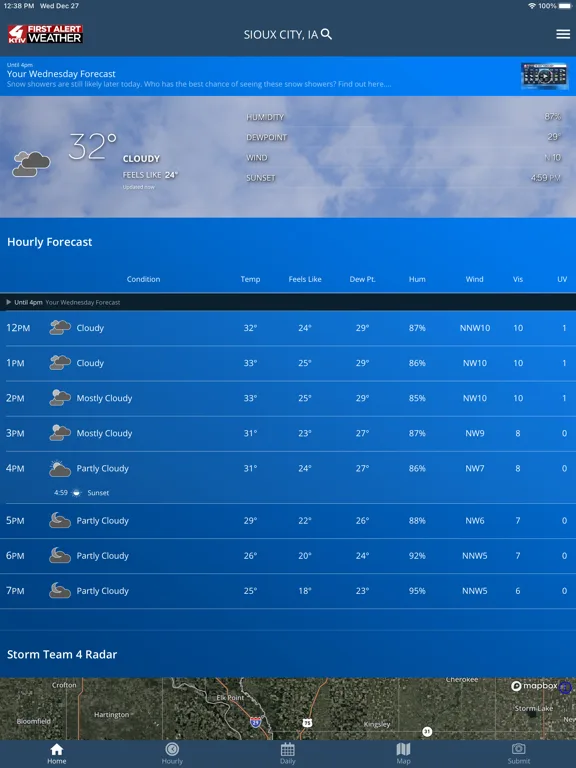Tap the 12PM time label
This screenshot has width=576, height=768.
[x=18, y=328]
